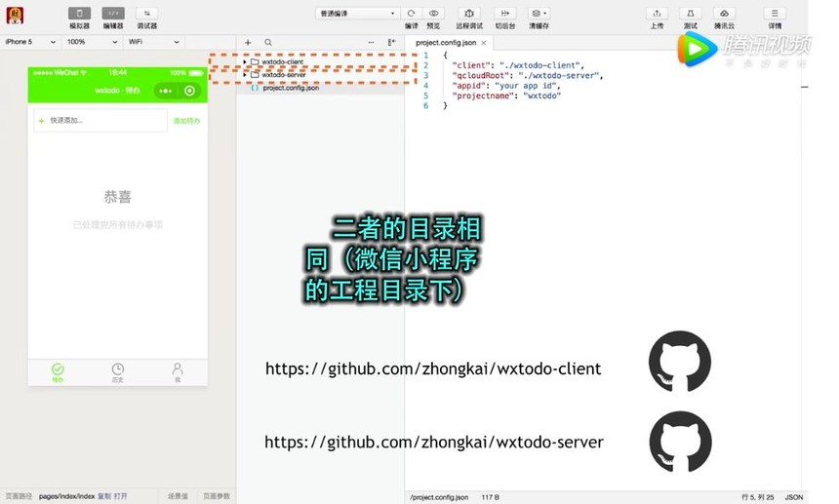This screenshot has height=504, width=839.
Task: Toggle the 模拟器 simulator panel button
Action: point(79,14)
